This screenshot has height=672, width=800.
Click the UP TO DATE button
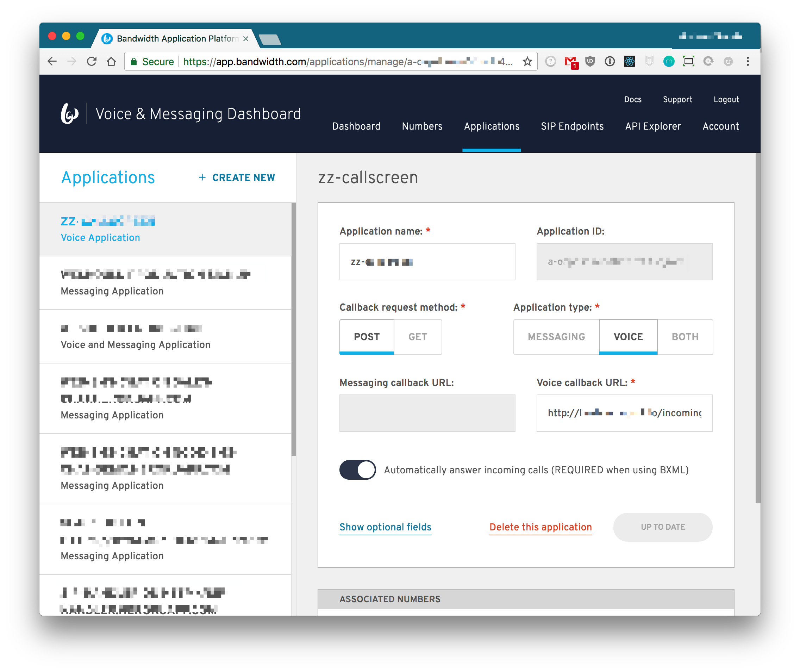pyautogui.click(x=662, y=527)
